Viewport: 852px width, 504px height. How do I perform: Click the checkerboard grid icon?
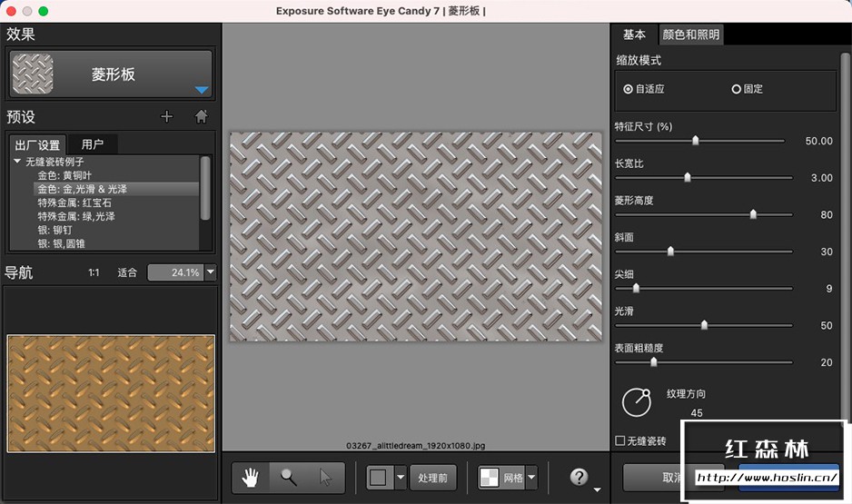tap(489, 478)
